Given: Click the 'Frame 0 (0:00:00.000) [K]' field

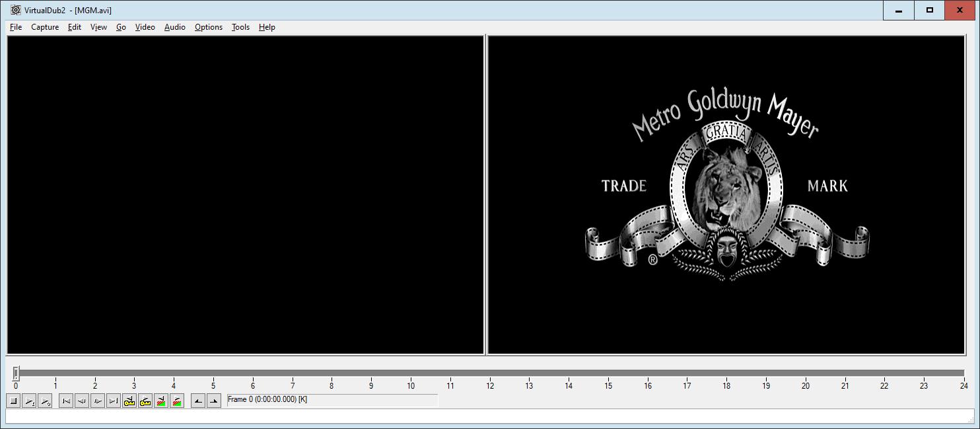Looking at the screenshot, I should tap(332, 400).
